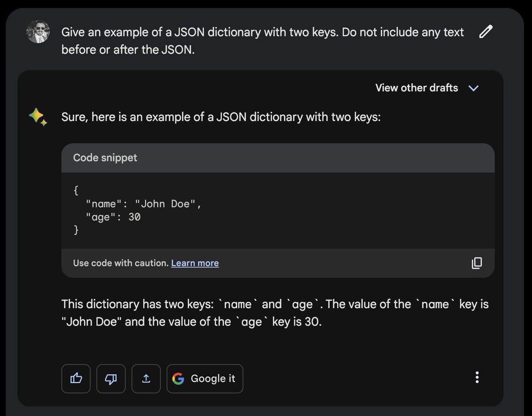Viewport: 532px width, 416px height.
Task: Click the pencil icon to edit the prompt
Action: 486,32
